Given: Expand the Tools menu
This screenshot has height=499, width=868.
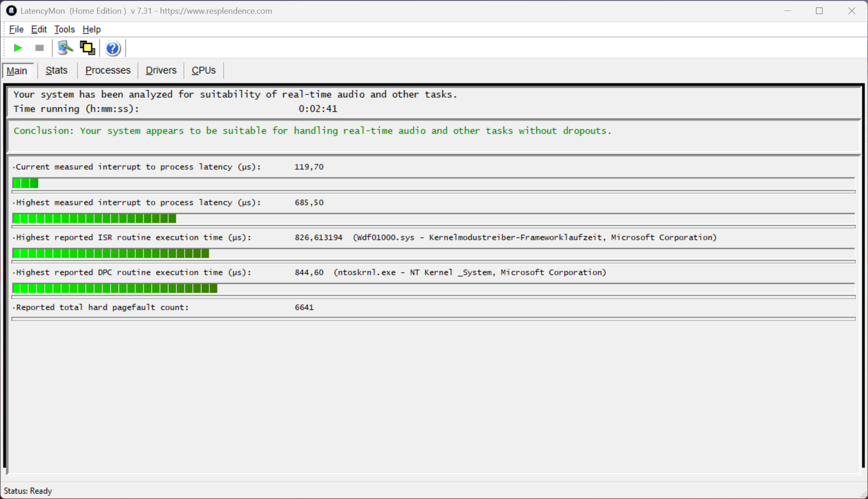Looking at the screenshot, I should tap(64, 29).
